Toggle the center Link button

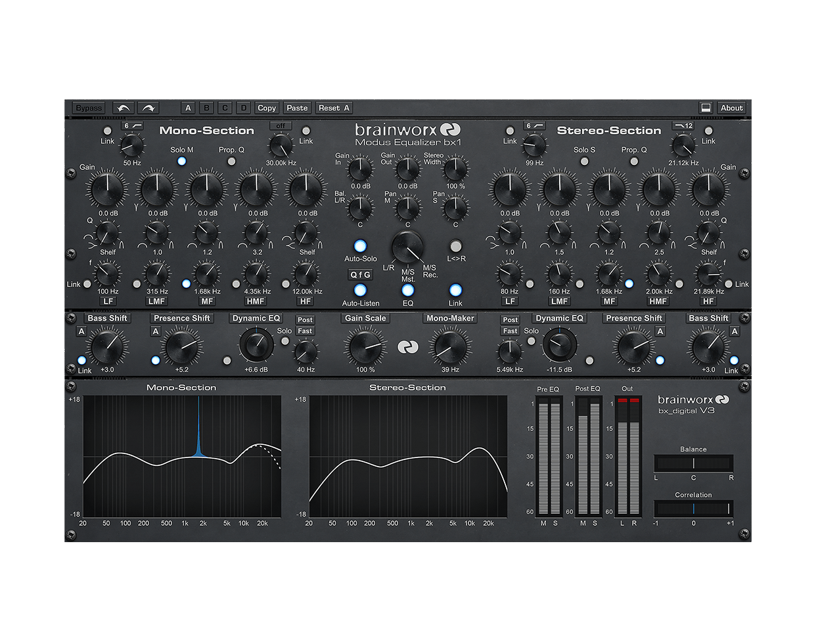455,290
